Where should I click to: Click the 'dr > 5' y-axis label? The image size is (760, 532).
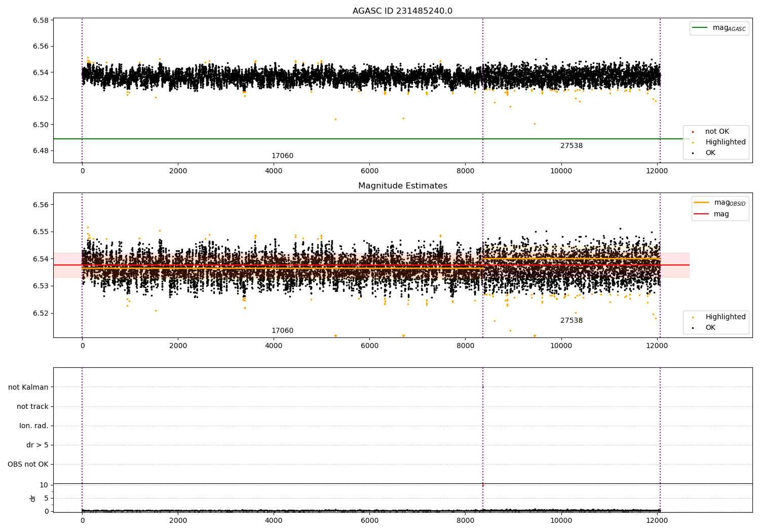tap(37, 445)
